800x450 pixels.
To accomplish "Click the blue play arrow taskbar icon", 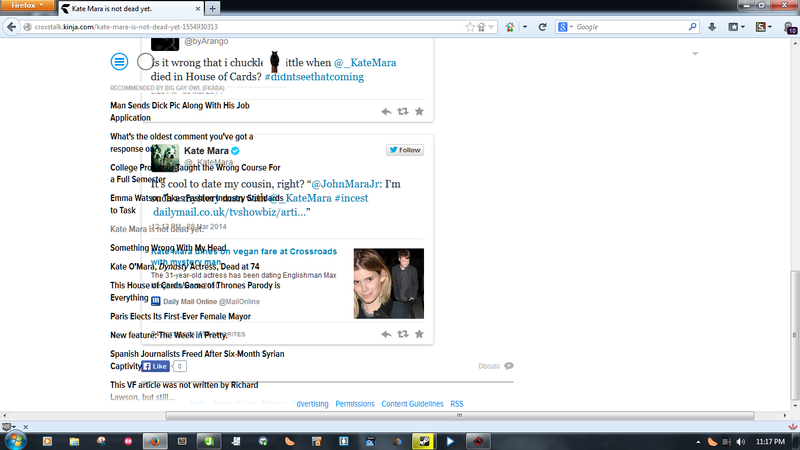I will click(450, 441).
